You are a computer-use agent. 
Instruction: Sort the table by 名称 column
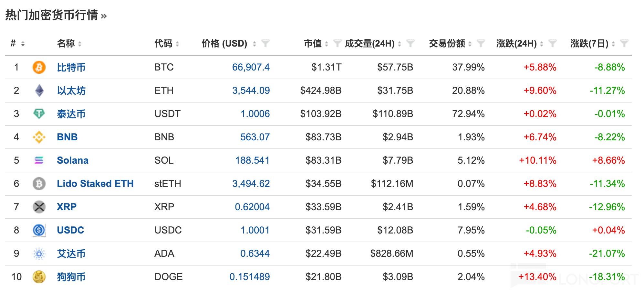(x=80, y=44)
